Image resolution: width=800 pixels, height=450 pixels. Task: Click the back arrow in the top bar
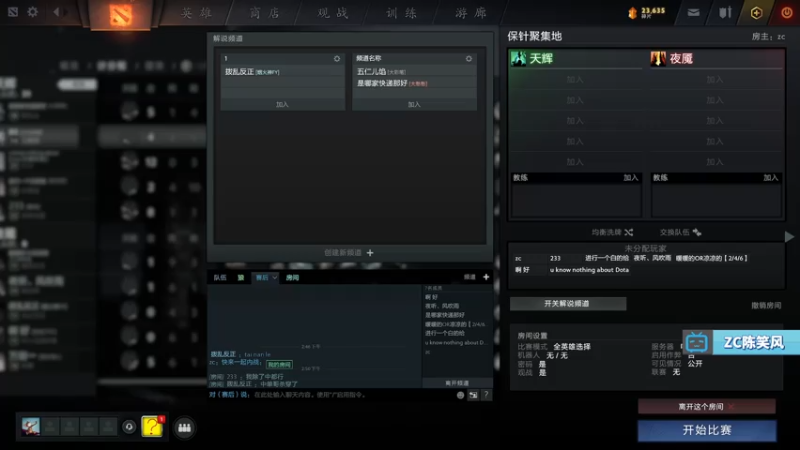click(57, 12)
